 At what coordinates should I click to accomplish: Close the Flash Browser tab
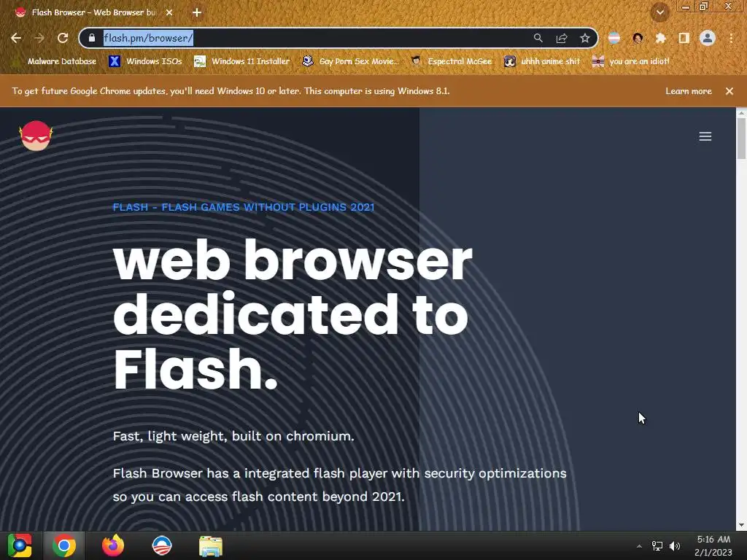[169, 12]
